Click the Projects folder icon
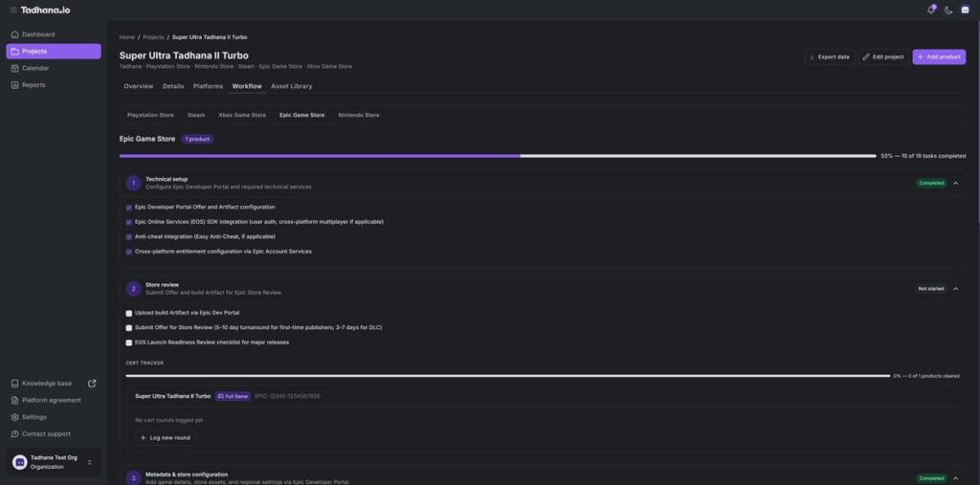 click(x=15, y=52)
